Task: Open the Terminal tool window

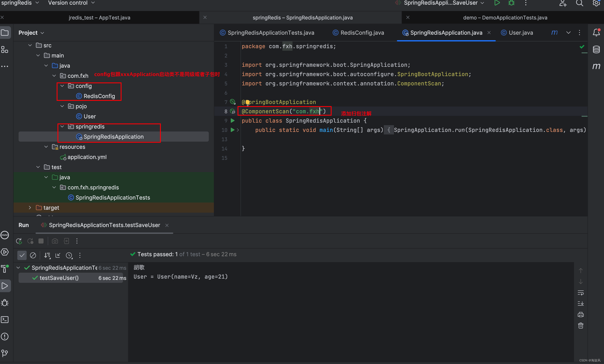Action: (5, 319)
